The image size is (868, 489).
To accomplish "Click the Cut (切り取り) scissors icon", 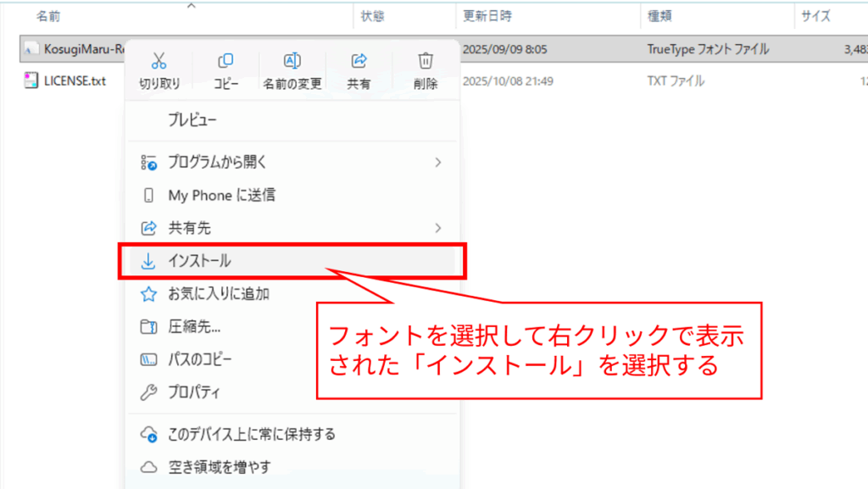I will (x=159, y=61).
